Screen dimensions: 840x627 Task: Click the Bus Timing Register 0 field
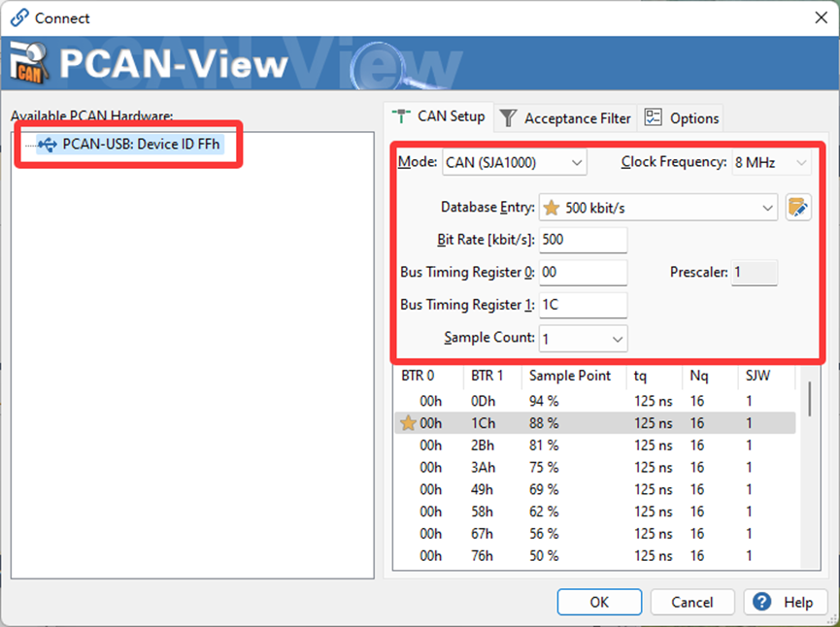tap(583, 273)
